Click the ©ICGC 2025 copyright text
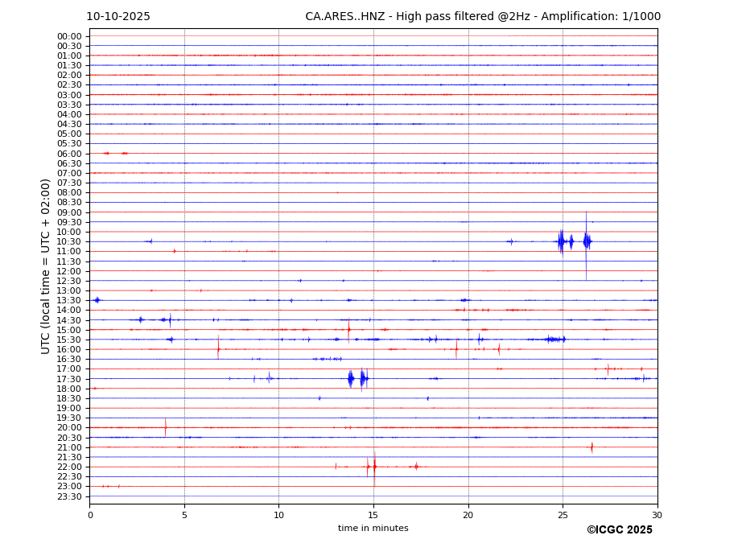 click(619, 529)
